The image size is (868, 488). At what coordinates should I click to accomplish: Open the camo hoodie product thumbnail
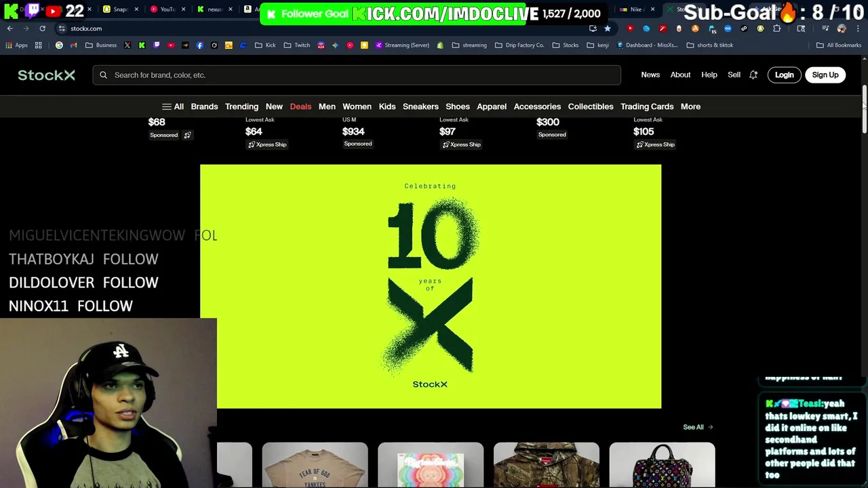coord(547,465)
